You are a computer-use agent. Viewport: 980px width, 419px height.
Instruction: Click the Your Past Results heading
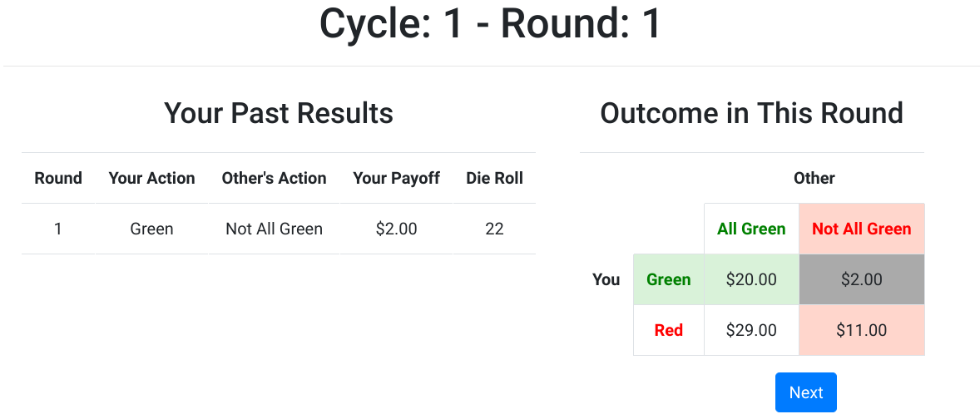tap(278, 112)
